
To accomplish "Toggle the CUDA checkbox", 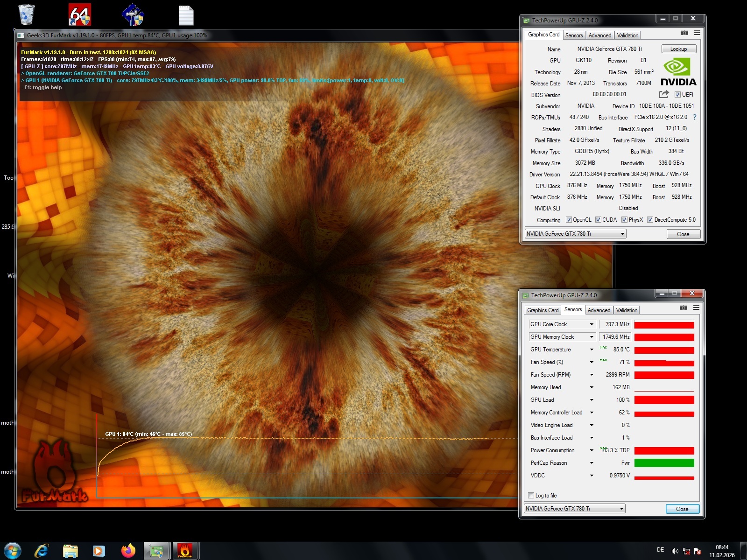I will click(x=598, y=220).
